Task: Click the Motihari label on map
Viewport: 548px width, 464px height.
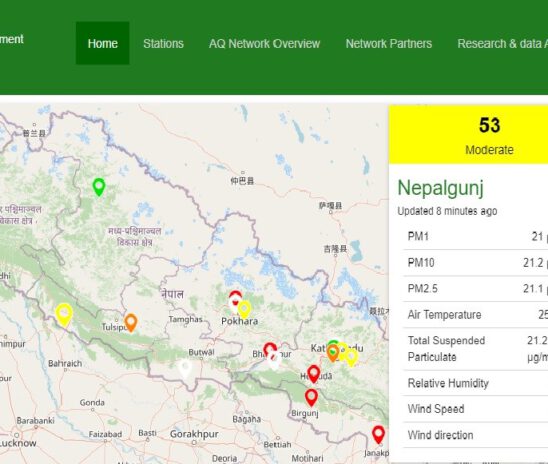Action: pyautogui.click(x=307, y=458)
